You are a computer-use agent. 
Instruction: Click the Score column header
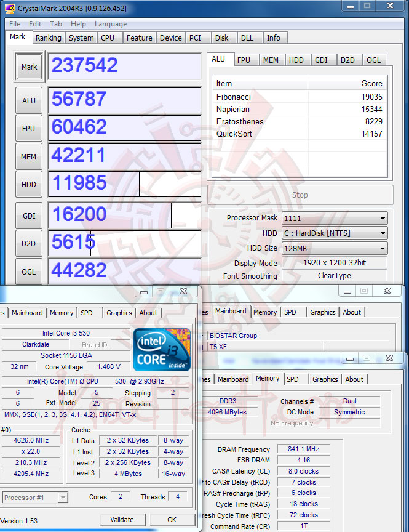pyautogui.click(x=347, y=84)
